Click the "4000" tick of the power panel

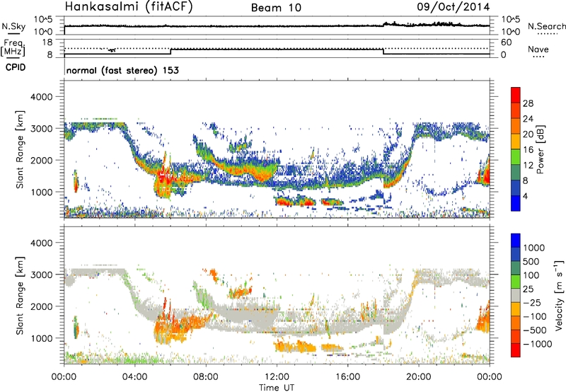(x=41, y=97)
